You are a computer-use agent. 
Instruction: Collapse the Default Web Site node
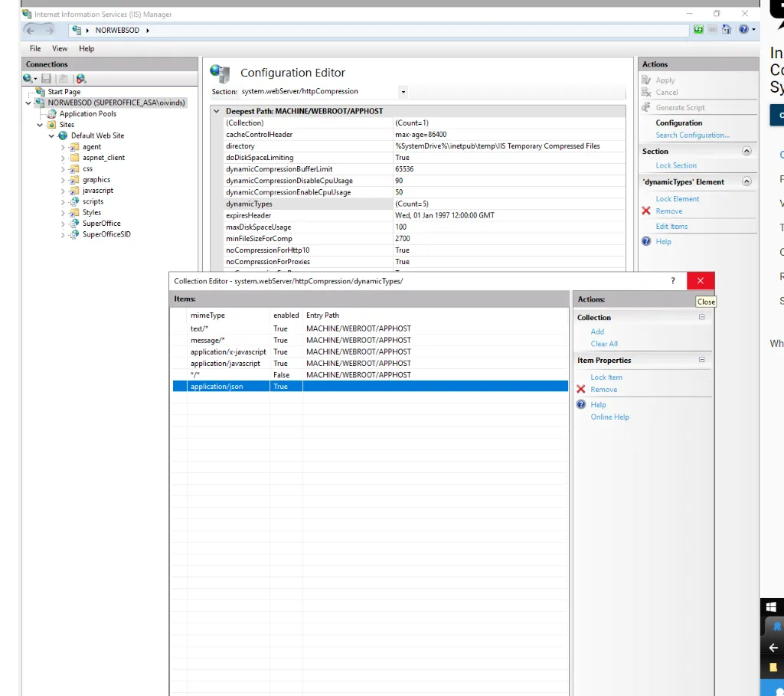(52, 136)
